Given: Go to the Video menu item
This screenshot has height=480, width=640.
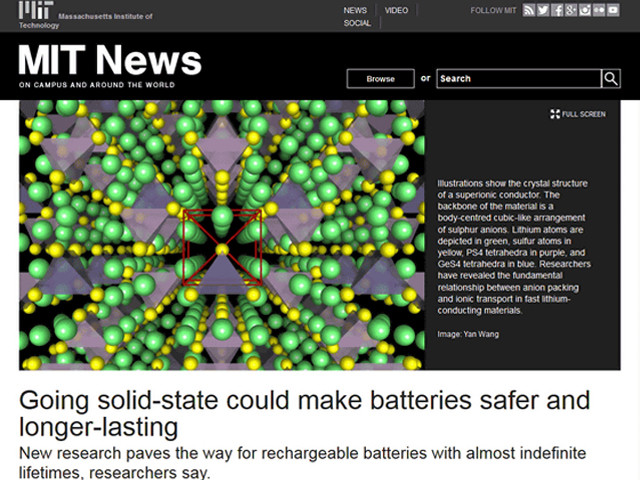Looking at the screenshot, I should click(396, 10).
